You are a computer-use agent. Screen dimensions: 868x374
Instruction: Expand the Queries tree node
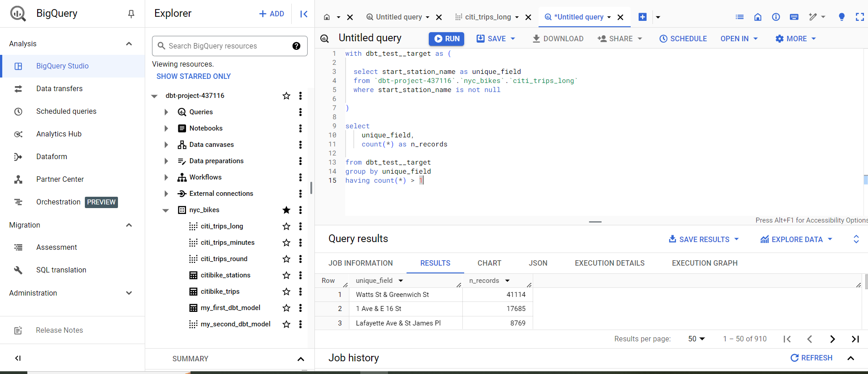(166, 112)
